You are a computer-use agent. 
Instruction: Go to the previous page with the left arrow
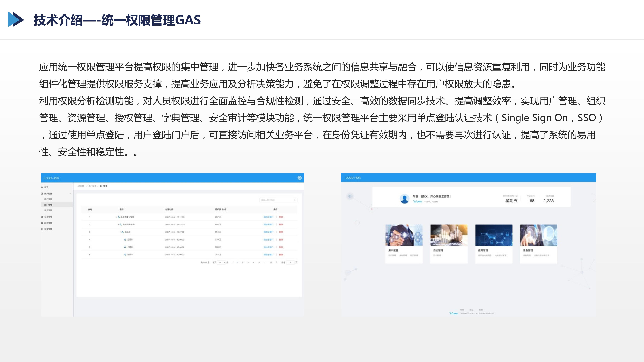(x=233, y=263)
